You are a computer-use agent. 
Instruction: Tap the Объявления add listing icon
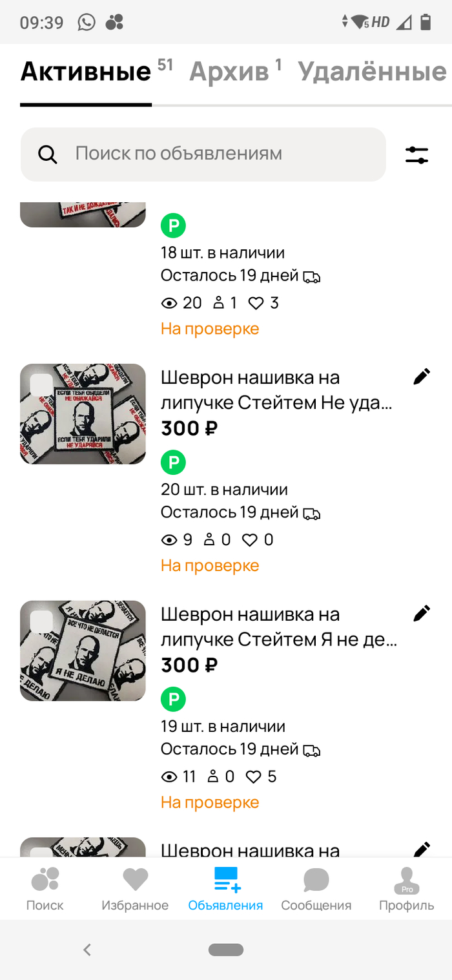pos(226,881)
